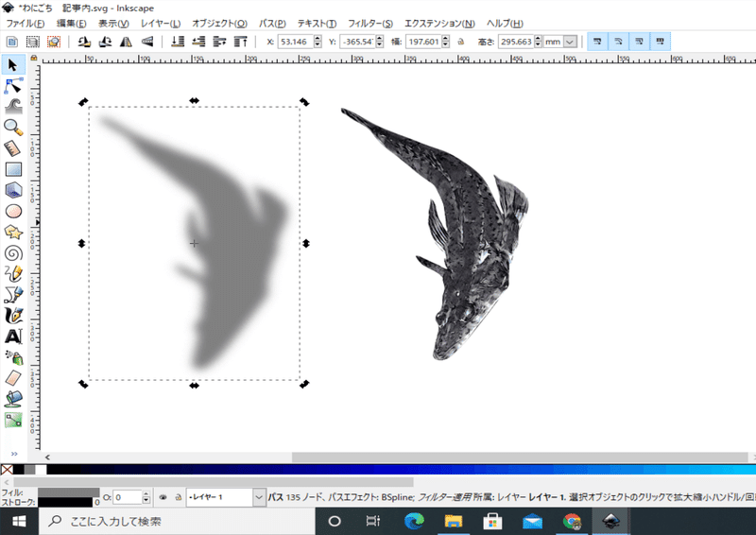Select the Eraser tool
Screen dimensions: 756x535
pyautogui.click(x=13, y=378)
